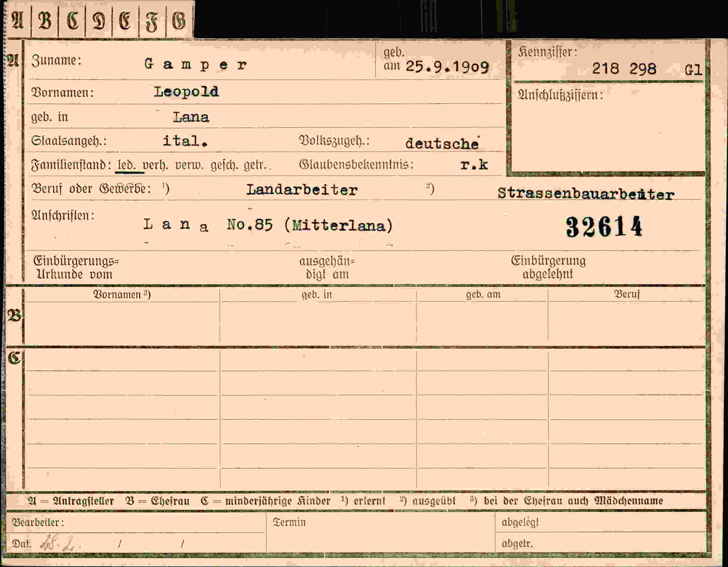Image resolution: width=728 pixels, height=567 pixels.
Task: Click the first name 'Leopold'
Action: (x=186, y=91)
